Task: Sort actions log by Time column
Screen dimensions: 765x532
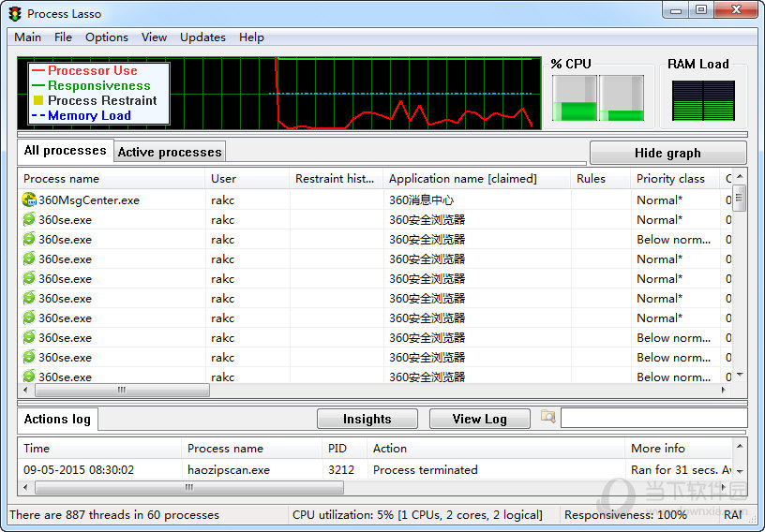Action: click(x=99, y=449)
